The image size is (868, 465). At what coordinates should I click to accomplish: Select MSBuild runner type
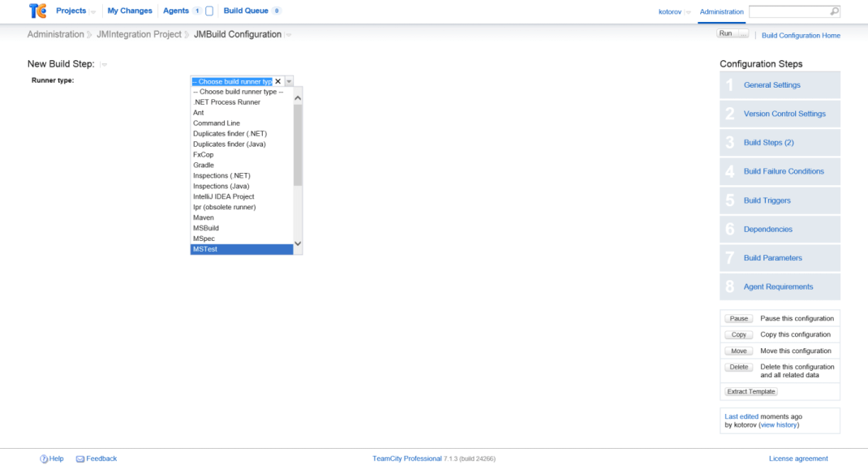[x=242, y=229]
